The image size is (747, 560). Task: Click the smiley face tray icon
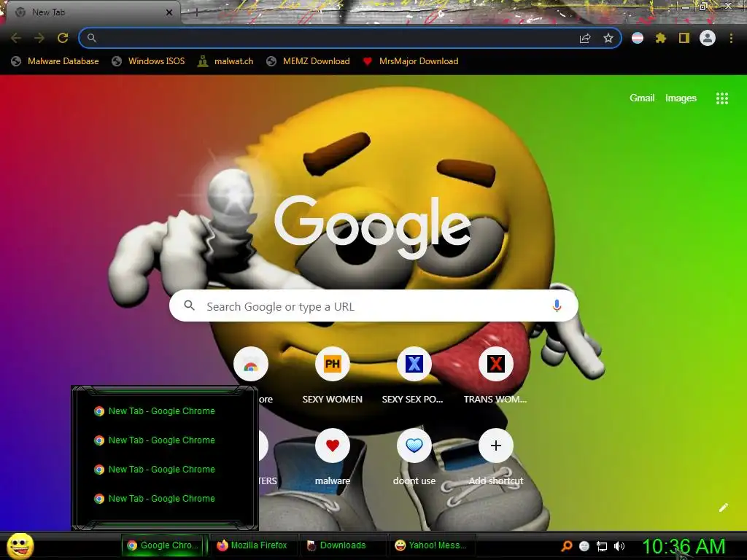(x=584, y=546)
